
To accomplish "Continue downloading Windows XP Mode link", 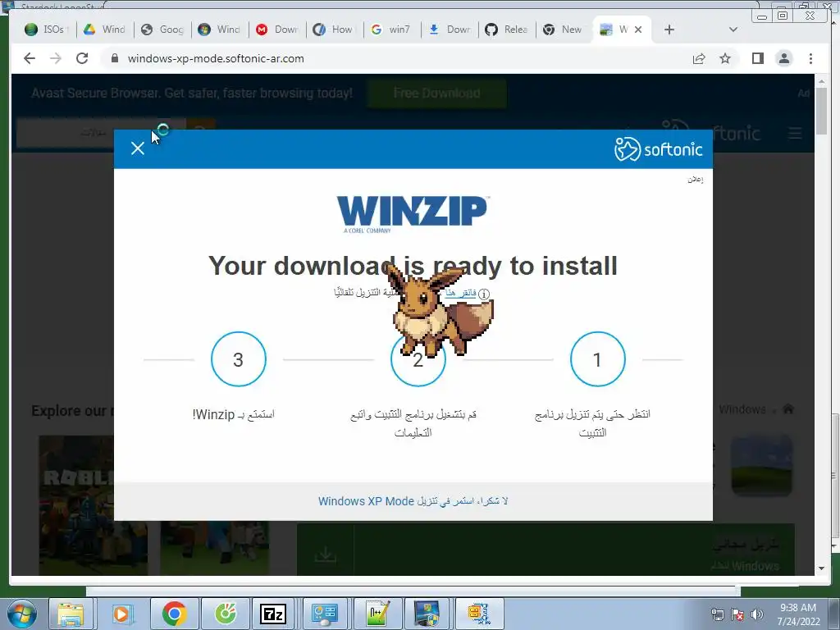I will point(413,501).
